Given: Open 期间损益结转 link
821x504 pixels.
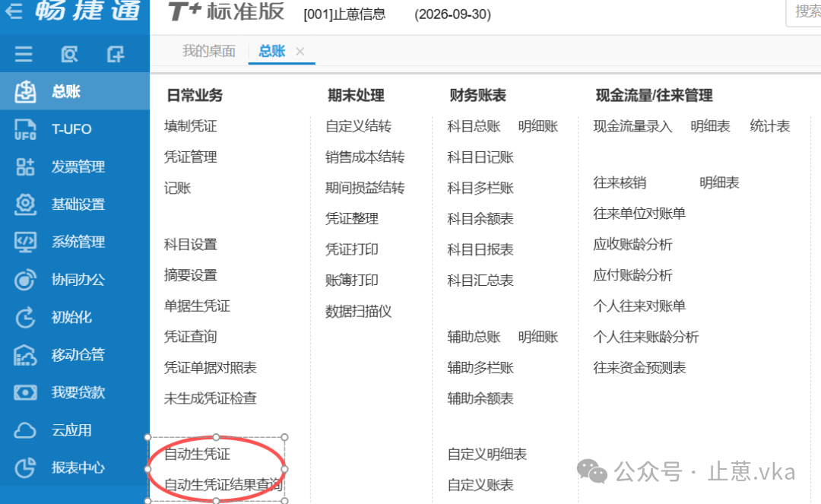Looking at the screenshot, I should point(365,188).
